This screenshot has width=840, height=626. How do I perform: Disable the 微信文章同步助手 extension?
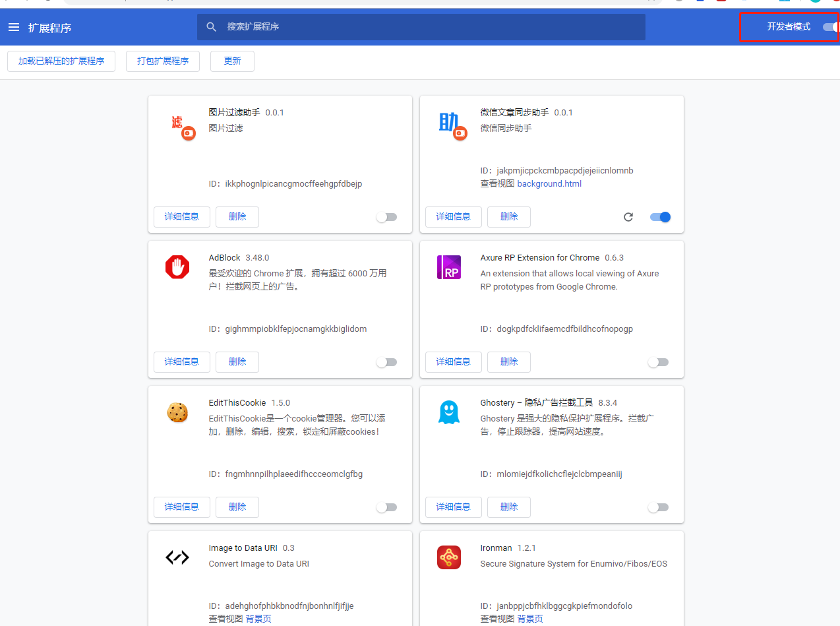click(x=660, y=217)
